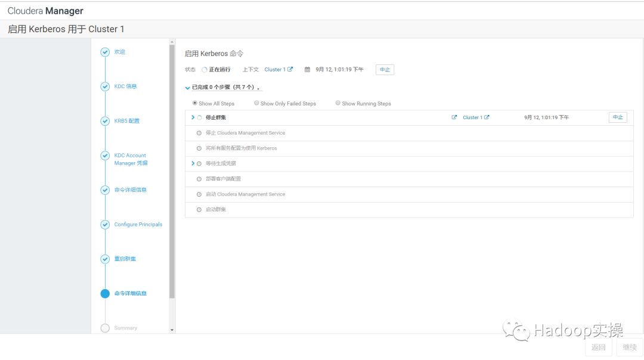Abort the 停止群集 step with its 中止 button
The height and width of the screenshot is (360, 644).
618,117
